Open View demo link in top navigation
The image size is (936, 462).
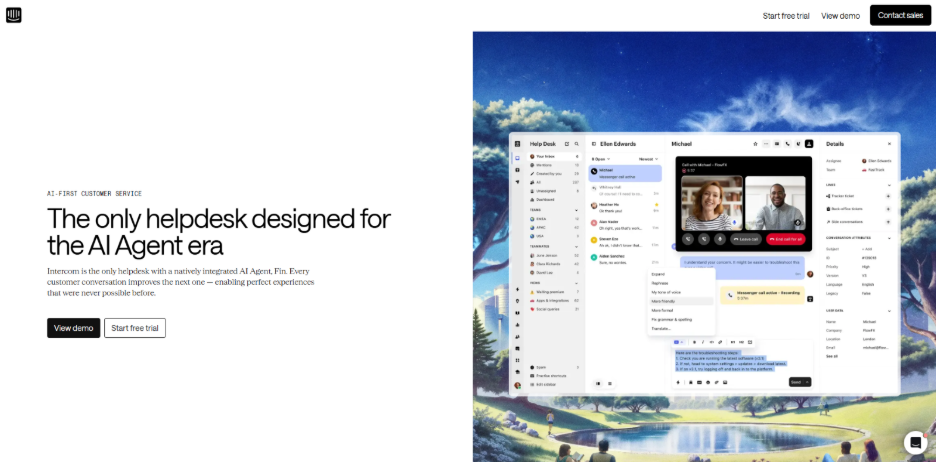840,16
